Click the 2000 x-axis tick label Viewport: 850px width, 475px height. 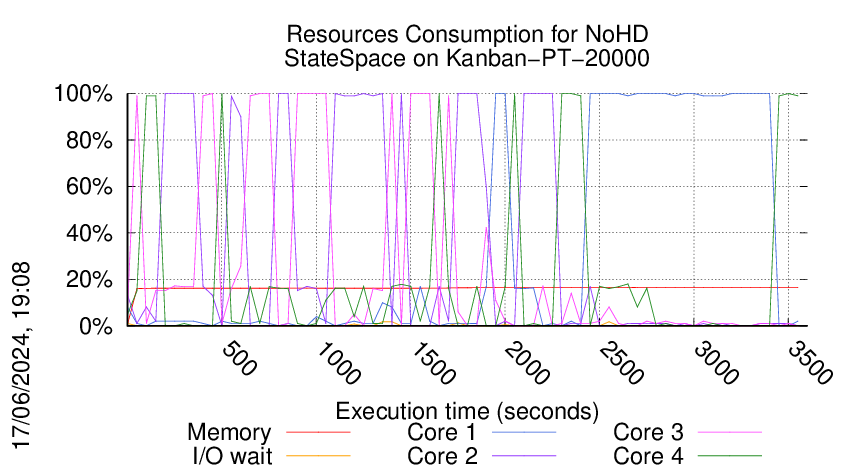click(526, 363)
